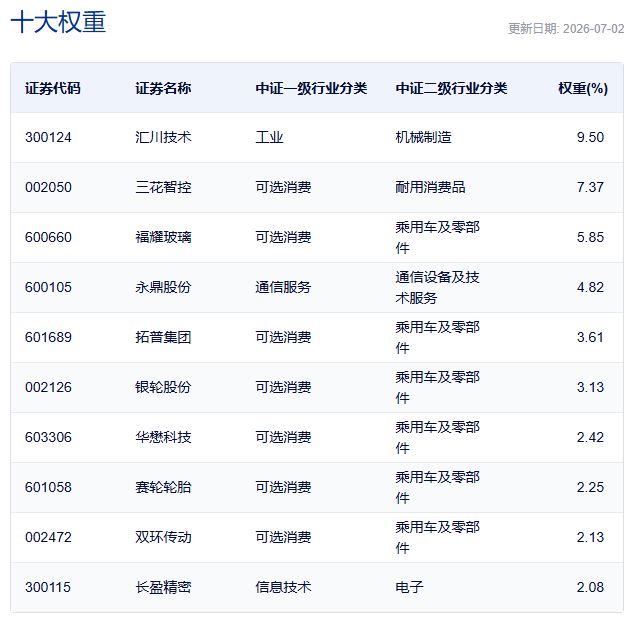Select security name 三花智控
Viewport: 631px width, 618px height.
163,187
